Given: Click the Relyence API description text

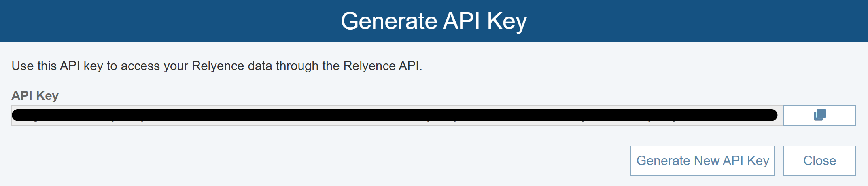Looking at the screenshot, I should 216,66.
